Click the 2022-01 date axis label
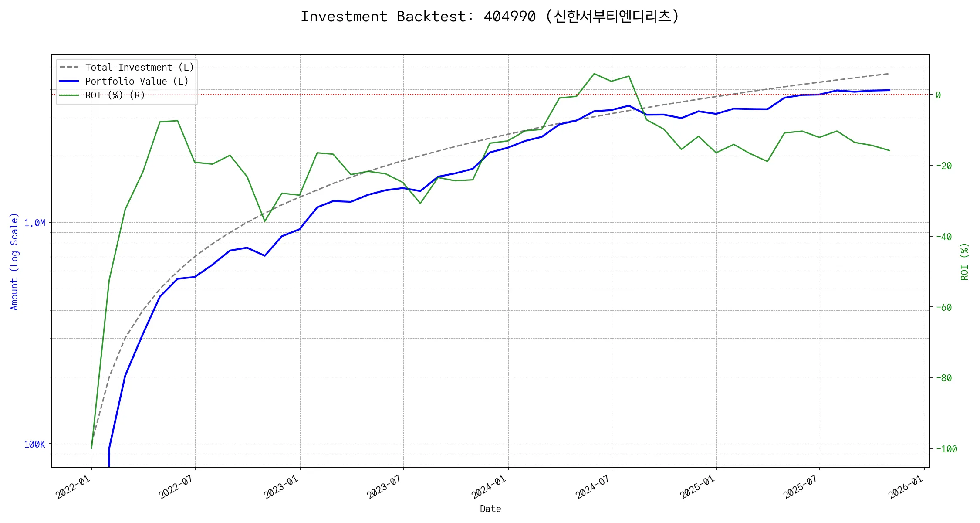The image size is (980, 523). click(73, 487)
